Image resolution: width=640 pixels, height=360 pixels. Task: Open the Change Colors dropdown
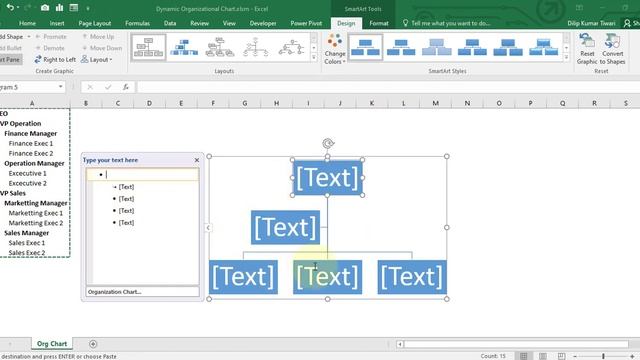coord(335,49)
